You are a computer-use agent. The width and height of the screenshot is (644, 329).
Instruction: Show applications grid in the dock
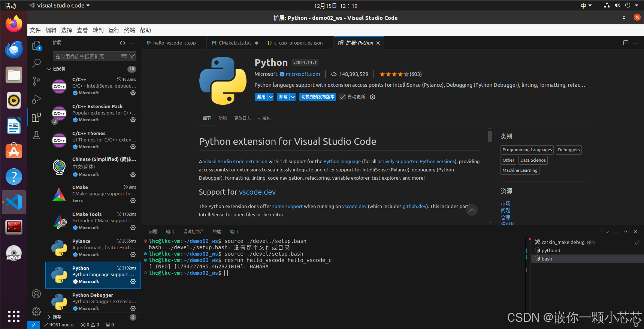(x=14, y=316)
